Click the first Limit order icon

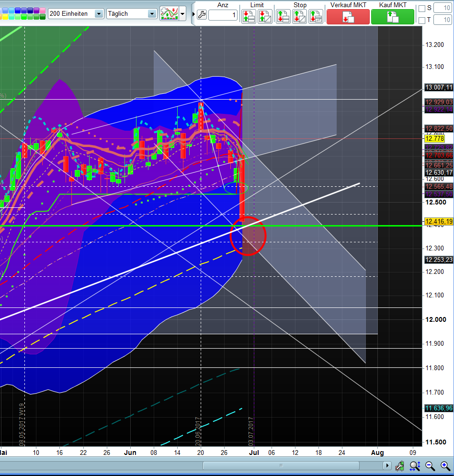tap(249, 16)
